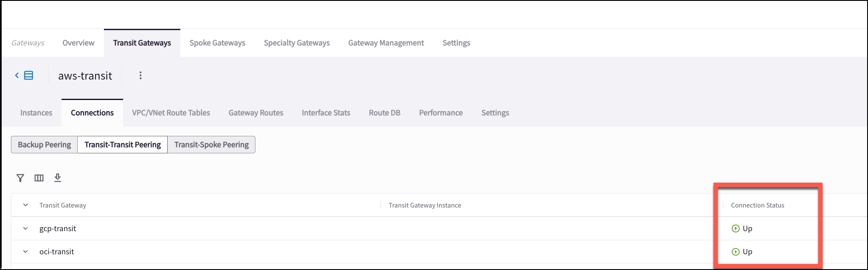Open the gateway list panel icon
This screenshot has width=868, height=270.
28,75
